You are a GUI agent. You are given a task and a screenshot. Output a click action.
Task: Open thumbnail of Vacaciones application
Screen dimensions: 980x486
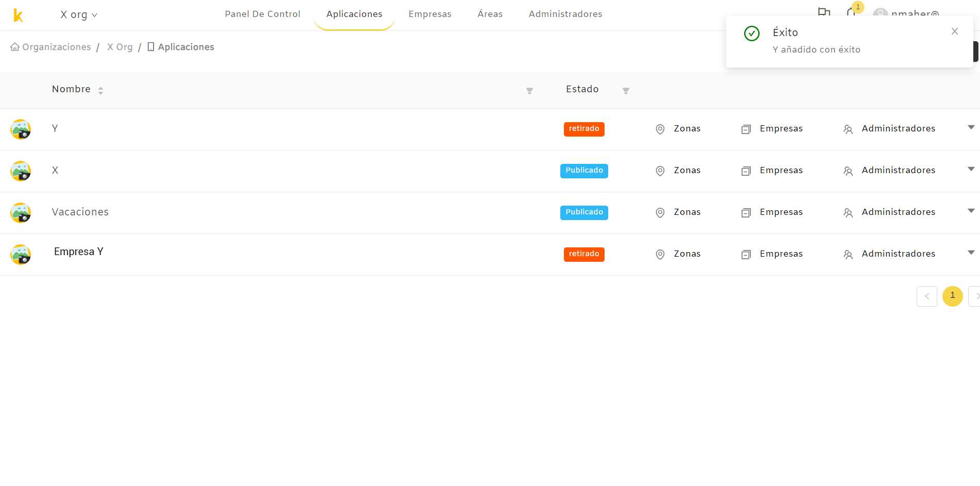point(21,213)
